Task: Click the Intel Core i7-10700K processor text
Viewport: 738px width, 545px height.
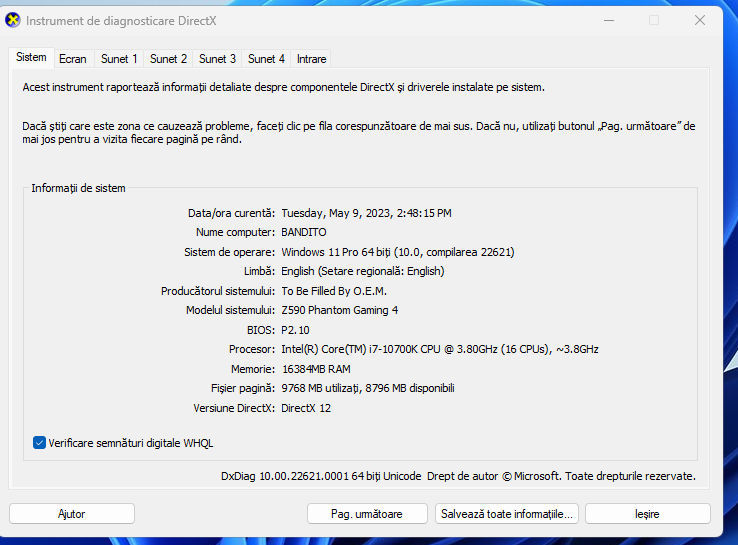Action: pyautogui.click(x=440, y=349)
